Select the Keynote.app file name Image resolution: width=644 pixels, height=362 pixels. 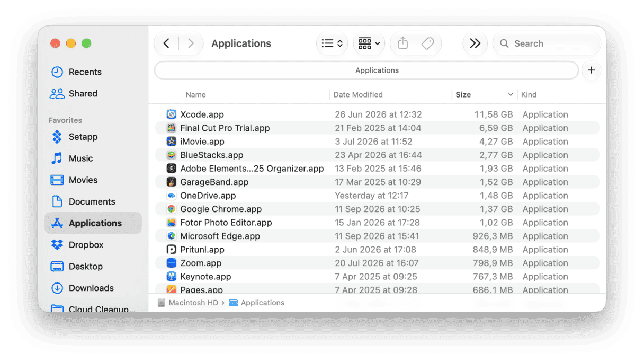(205, 277)
